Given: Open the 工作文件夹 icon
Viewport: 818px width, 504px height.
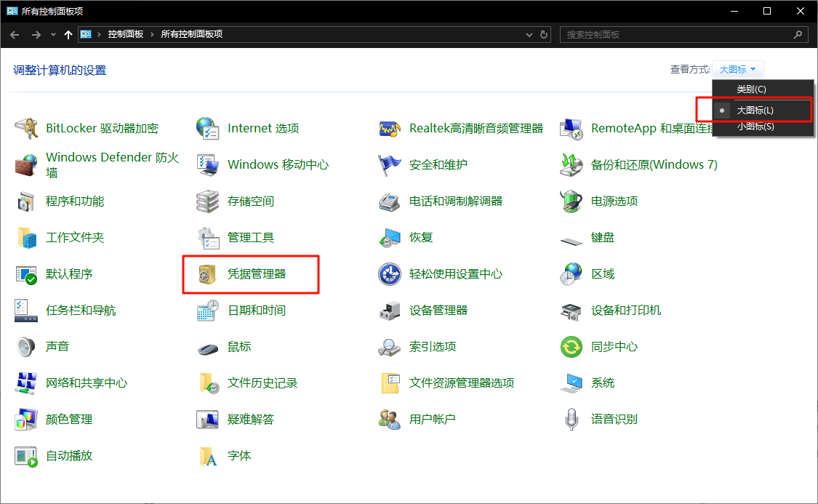Looking at the screenshot, I should 26,238.
